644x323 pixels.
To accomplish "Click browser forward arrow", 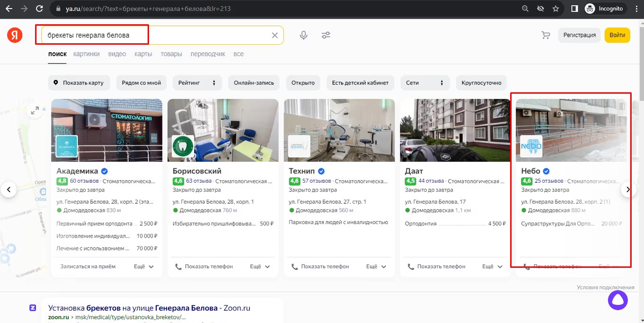I will (x=24, y=9).
